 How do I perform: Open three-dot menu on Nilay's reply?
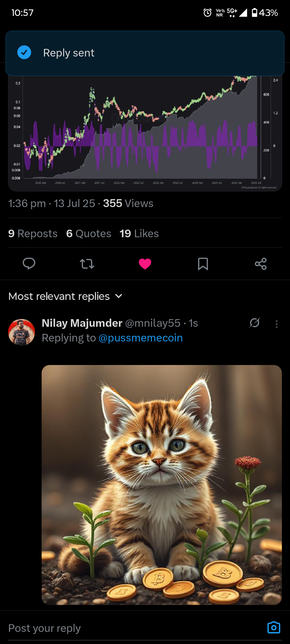coord(276,324)
